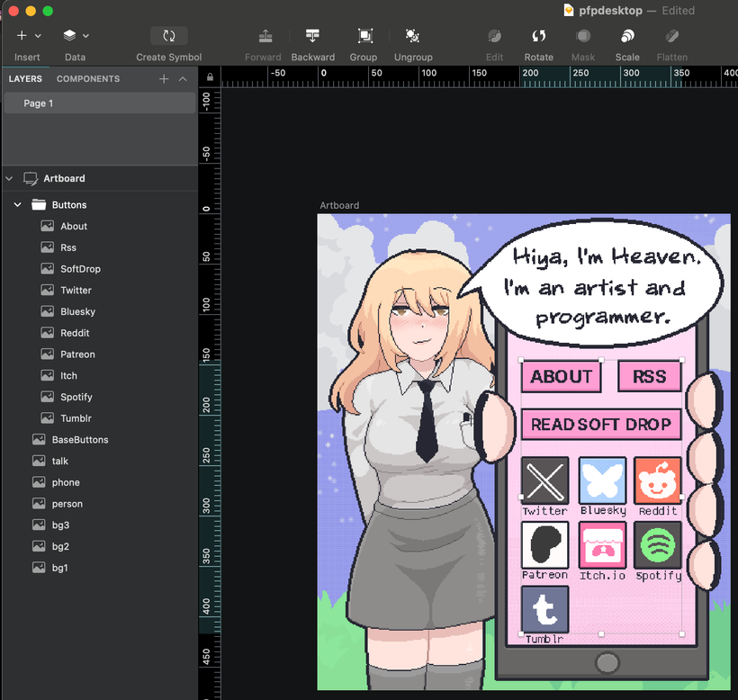Add a new page with plus
This screenshot has height=700, width=738.
pos(164,79)
